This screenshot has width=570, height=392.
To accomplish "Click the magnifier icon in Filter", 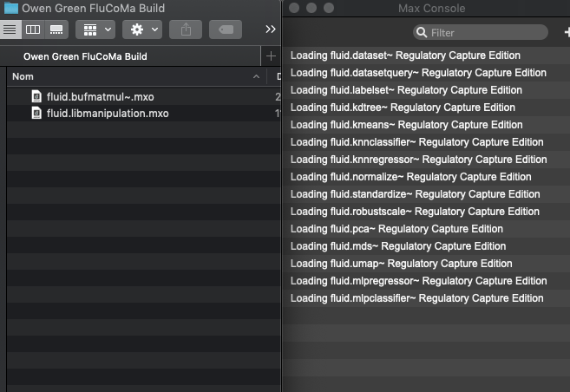I will (422, 33).
